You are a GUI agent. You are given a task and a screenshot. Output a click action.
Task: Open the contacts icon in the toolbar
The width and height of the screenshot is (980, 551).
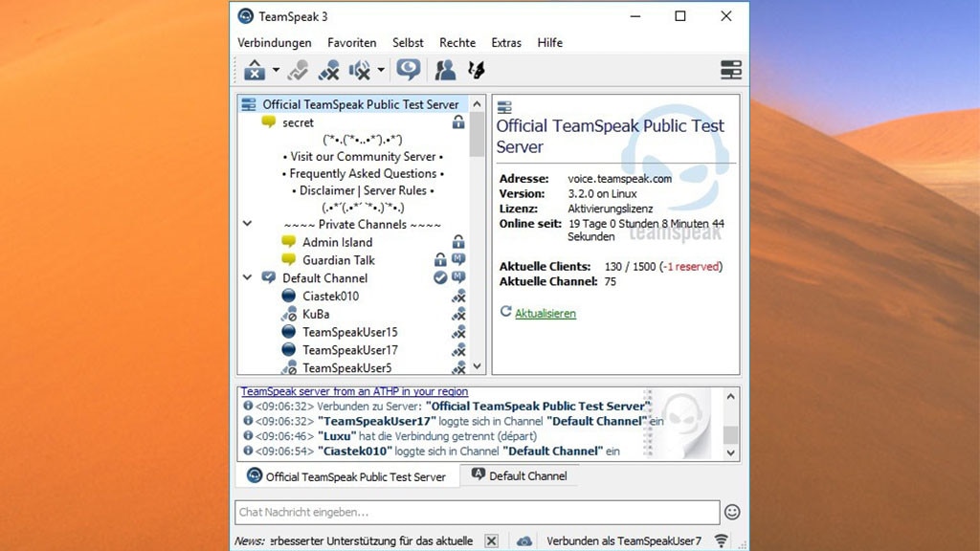[x=443, y=69]
